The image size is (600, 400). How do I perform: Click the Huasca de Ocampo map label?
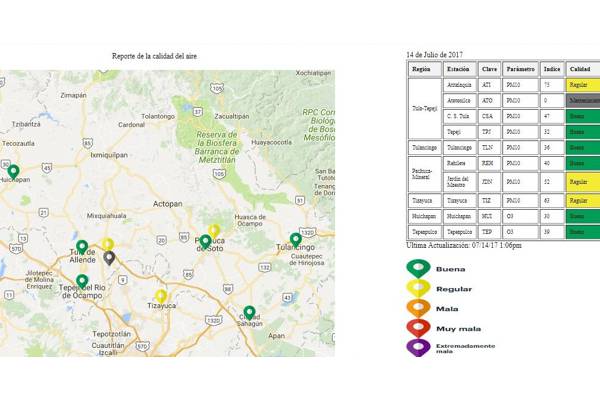pos(250,220)
